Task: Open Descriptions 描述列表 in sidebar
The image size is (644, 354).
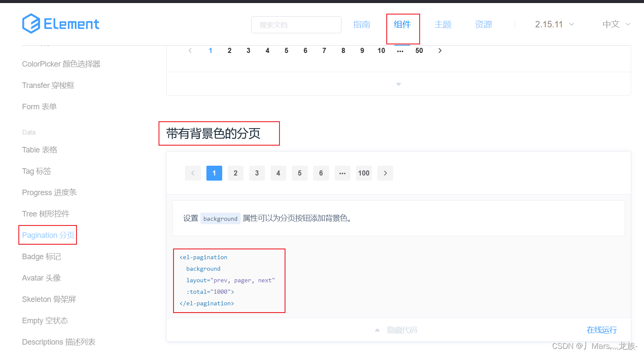Action: 59,342
